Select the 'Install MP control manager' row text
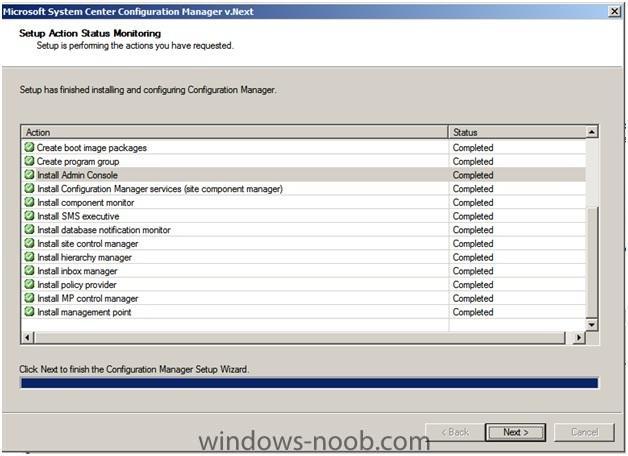This screenshot has height=456, width=628. pos(88,298)
